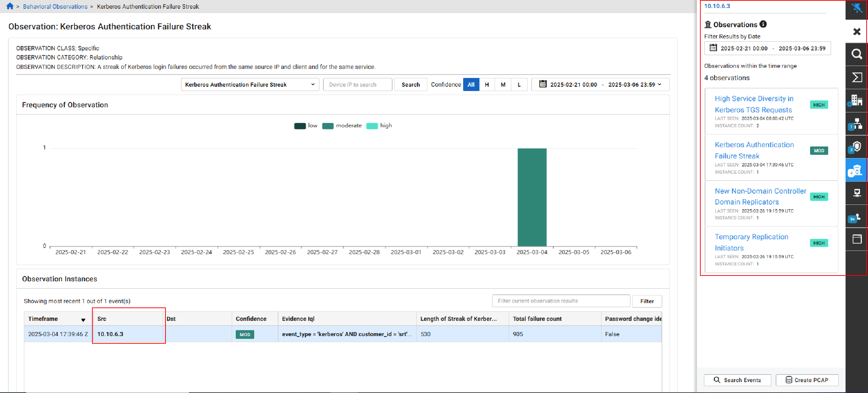
Task: Select the M confidence filter
Action: point(503,84)
